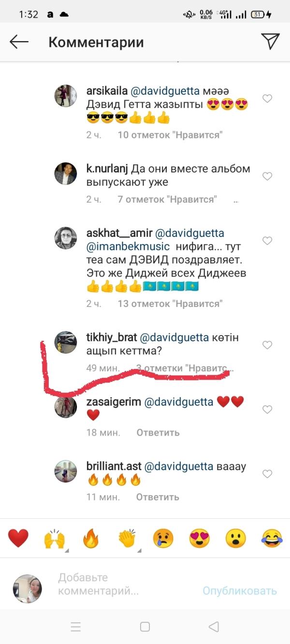Insert the laughing tears emoji
The image size is (290, 644).
pyautogui.click(x=272, y=538)
